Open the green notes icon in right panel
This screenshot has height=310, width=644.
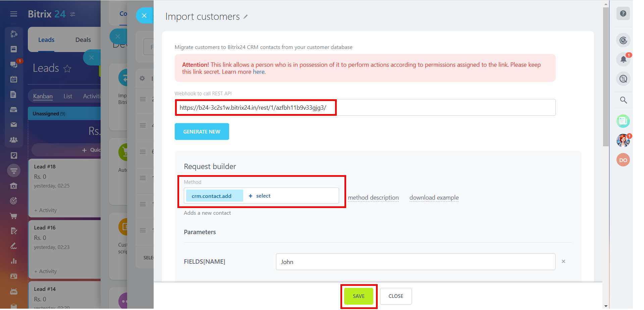[x=623, y=121]
